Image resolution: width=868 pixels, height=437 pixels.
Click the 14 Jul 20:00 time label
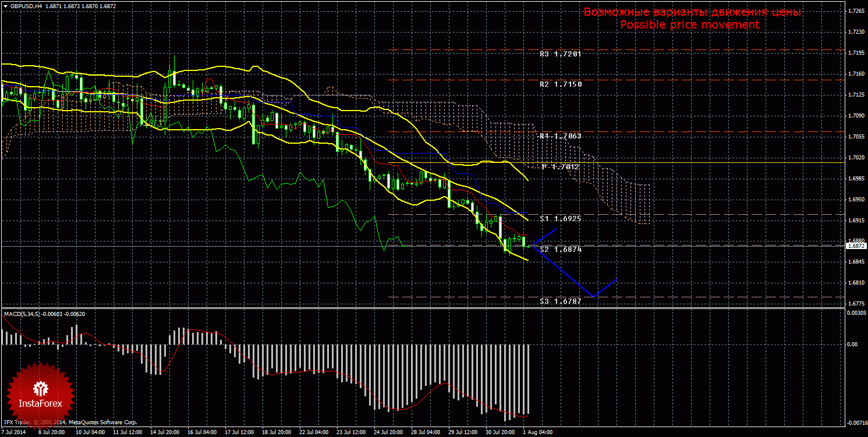tap(165, 432)
